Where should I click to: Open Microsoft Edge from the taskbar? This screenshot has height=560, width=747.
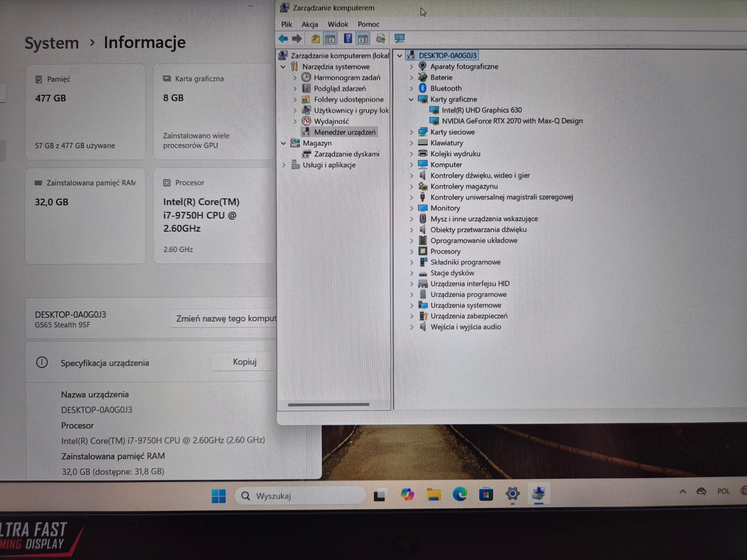(460, 494)
